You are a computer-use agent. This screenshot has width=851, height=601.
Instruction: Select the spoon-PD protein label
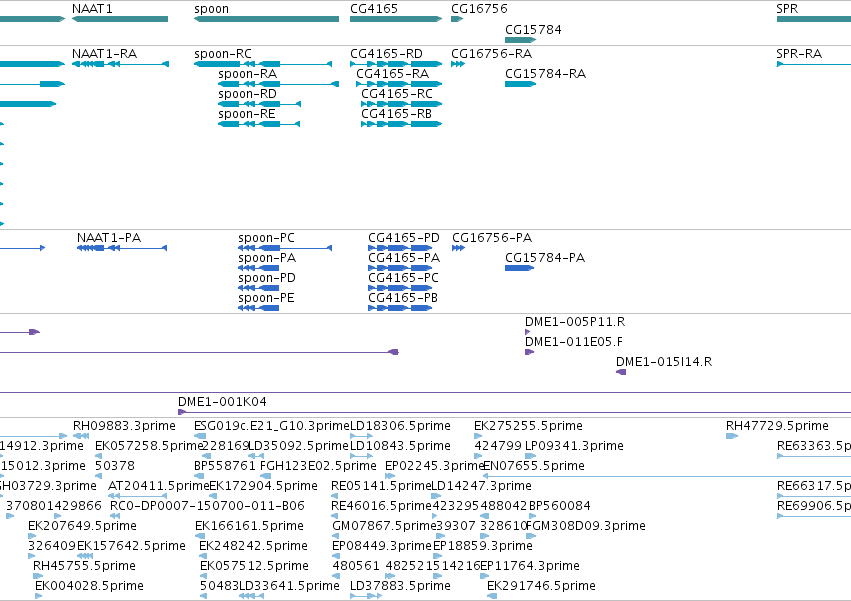pos(267,279)
